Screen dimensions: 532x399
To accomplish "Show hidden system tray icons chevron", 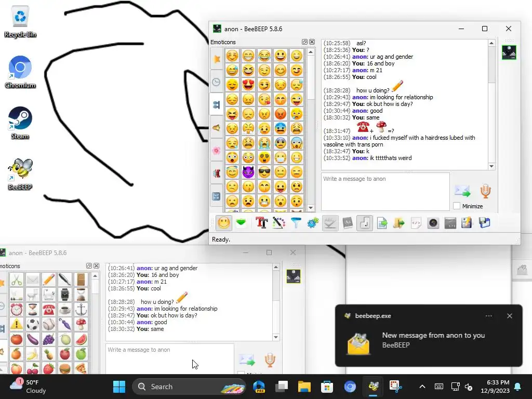I will (x=422, y=387).
